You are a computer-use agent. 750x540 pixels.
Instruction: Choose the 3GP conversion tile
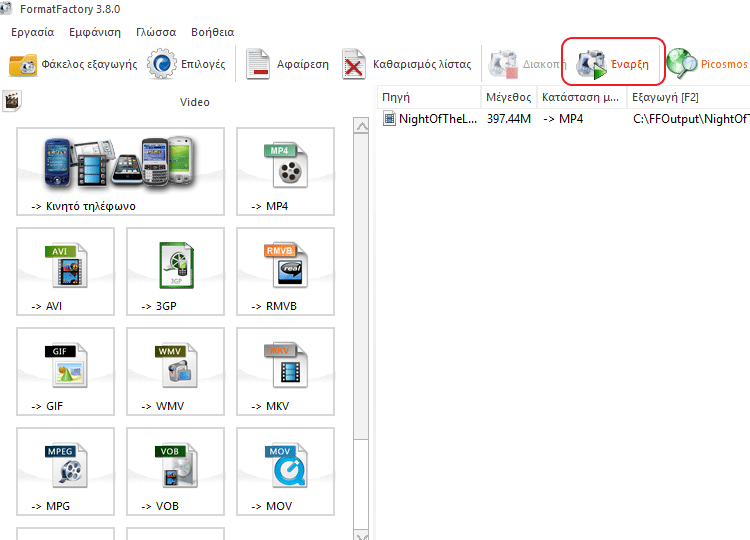(x=175, y=271)
